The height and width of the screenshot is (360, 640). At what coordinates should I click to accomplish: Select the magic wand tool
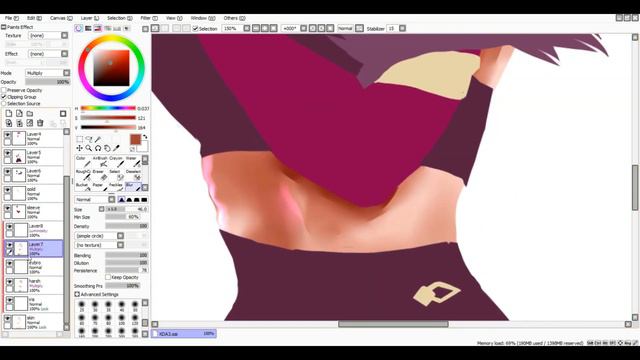pyautogui.click(x=98, y=139)
